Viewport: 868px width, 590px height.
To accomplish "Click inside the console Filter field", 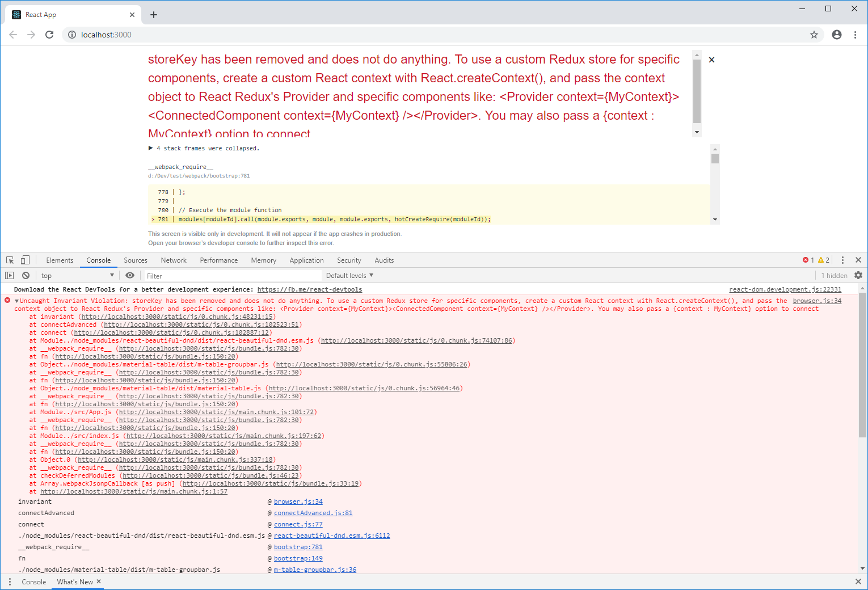I will (227, 275).
